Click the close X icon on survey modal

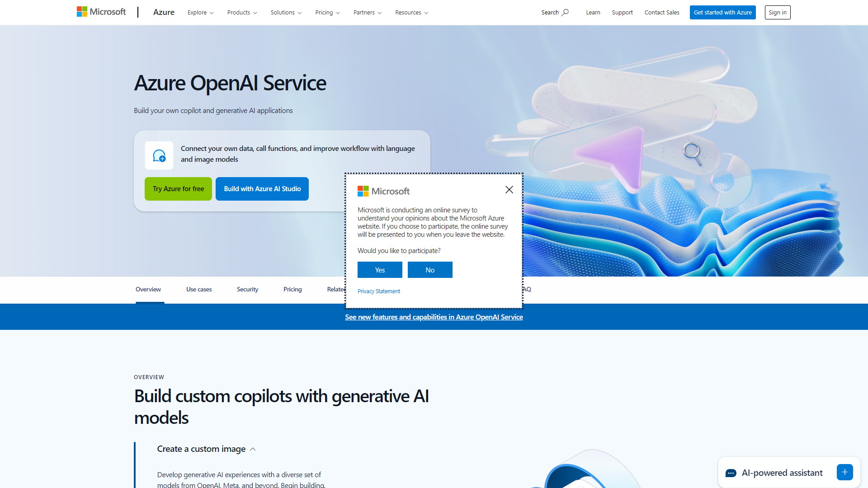click(509, 189)
